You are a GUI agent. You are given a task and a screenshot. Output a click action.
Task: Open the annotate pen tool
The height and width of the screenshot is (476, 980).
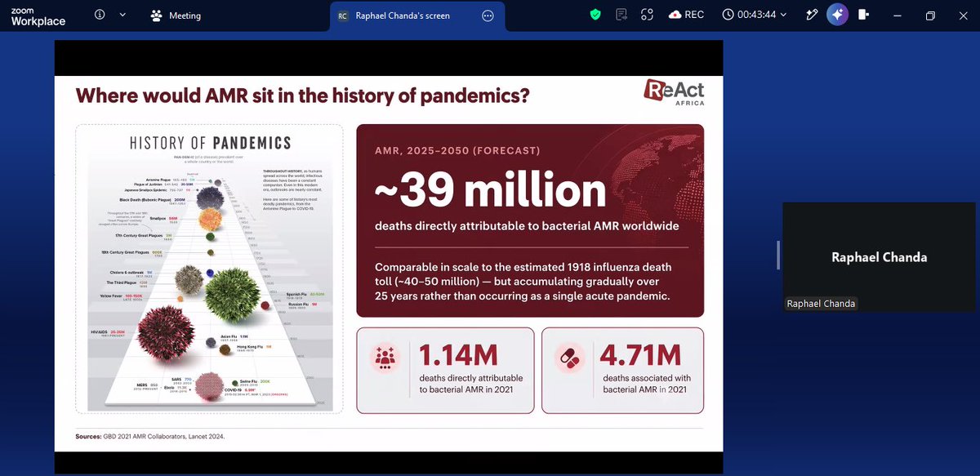(812, 15)
